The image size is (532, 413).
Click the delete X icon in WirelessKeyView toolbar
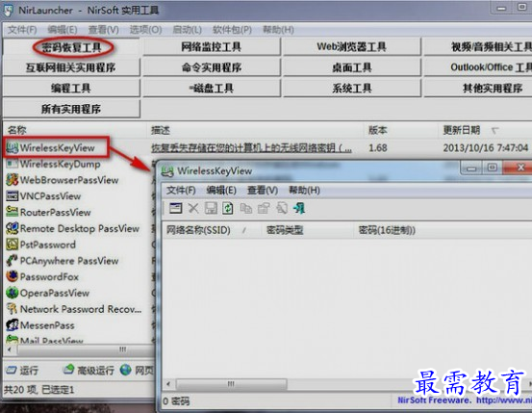[193, 208]
